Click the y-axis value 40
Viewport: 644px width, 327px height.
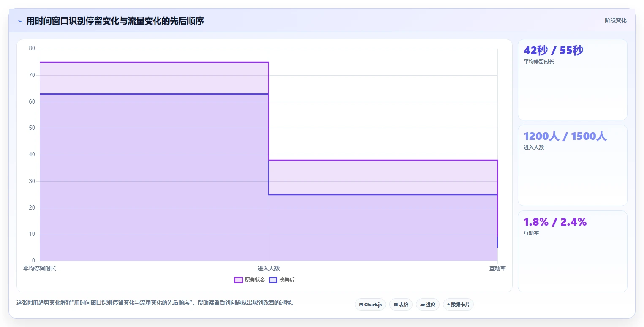click(x=32, y=155)
